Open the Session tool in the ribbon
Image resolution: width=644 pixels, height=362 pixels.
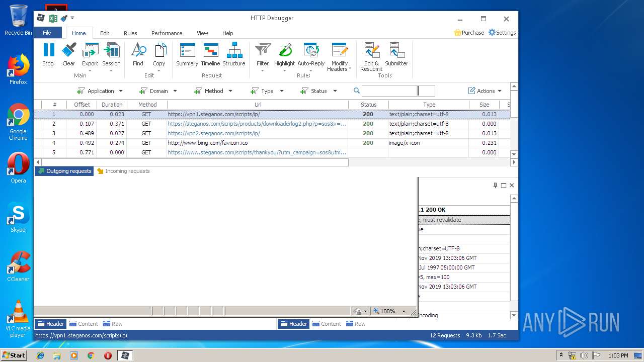(x=111, y=56)
